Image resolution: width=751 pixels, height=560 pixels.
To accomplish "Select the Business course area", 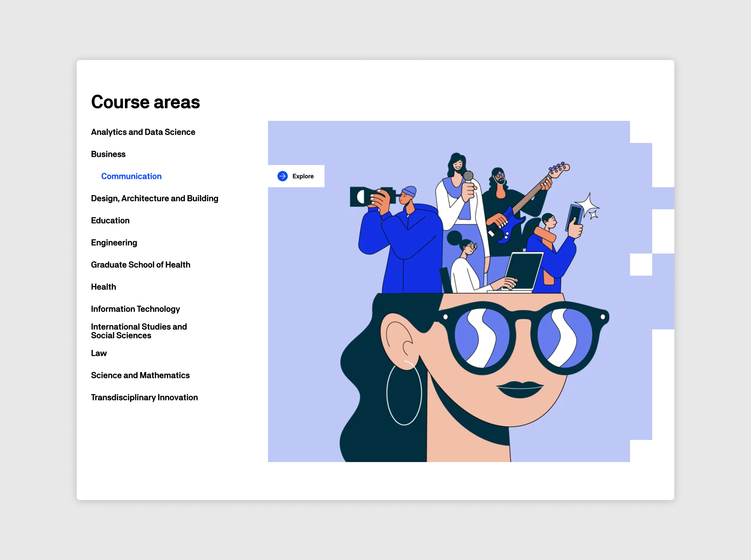I will coord(108,154).
